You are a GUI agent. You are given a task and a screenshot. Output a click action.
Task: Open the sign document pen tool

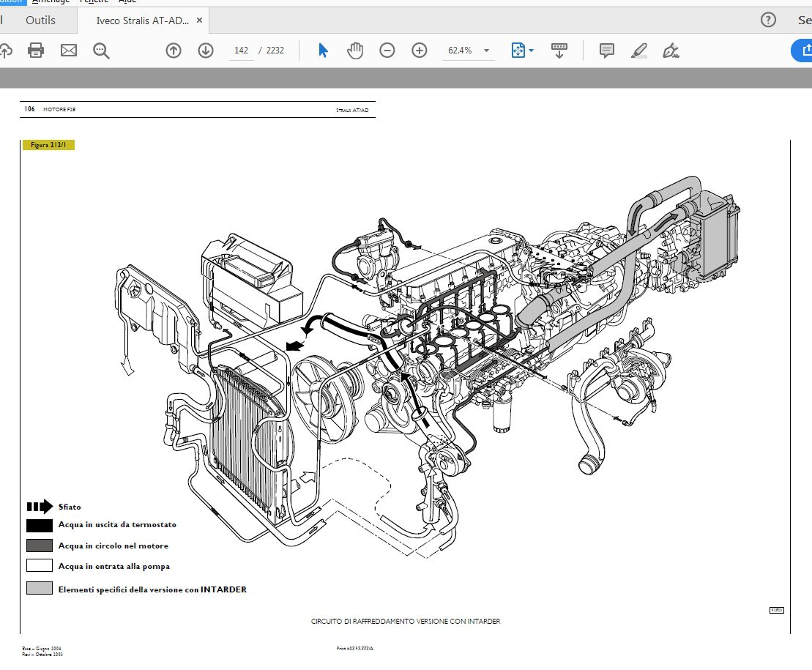671,51
